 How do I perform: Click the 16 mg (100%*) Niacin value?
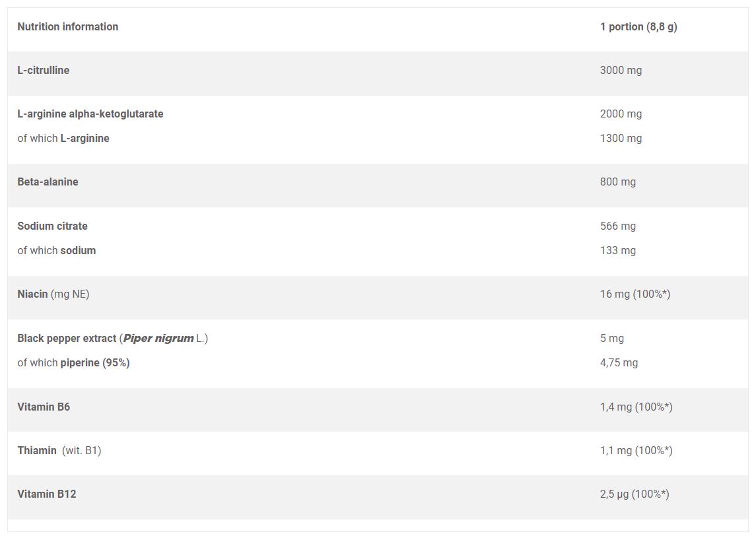click(635, 294)
